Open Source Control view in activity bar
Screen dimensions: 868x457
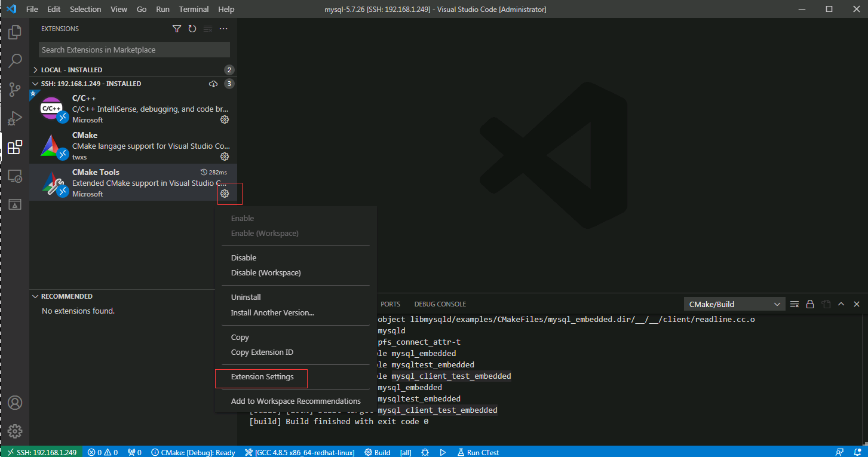(15, 90)
